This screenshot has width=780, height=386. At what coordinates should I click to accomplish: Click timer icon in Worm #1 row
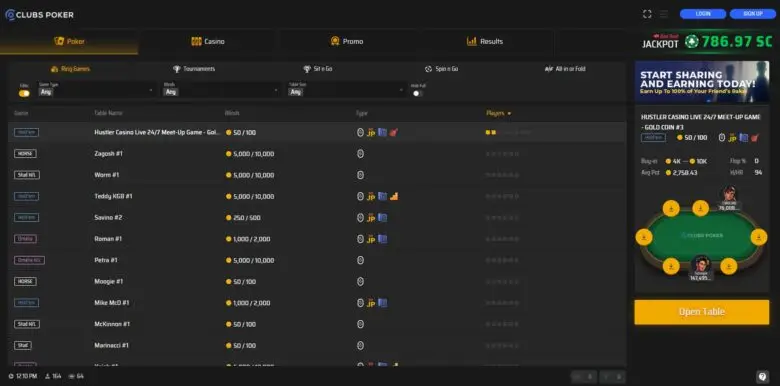pos(361,175)
